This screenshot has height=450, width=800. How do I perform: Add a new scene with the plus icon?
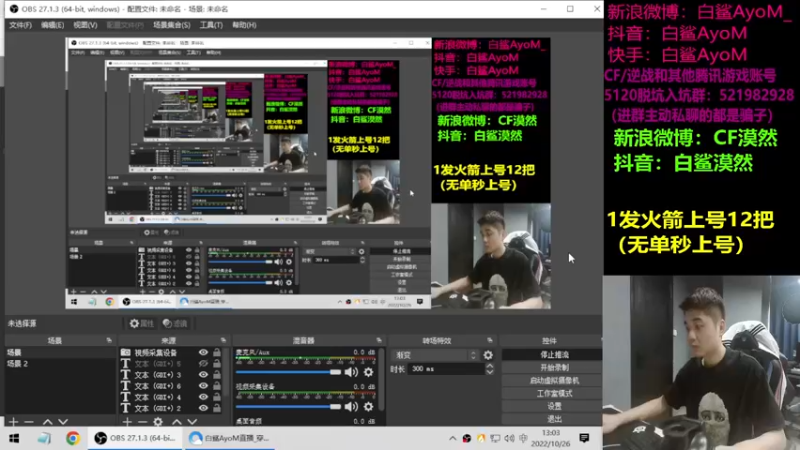pyautogui.click(x=14, y=422)
